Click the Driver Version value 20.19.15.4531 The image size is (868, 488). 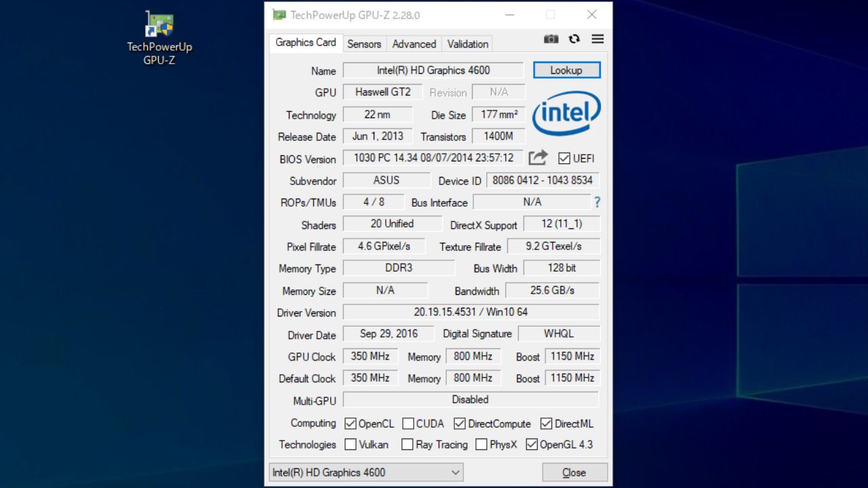coord(471,312)
